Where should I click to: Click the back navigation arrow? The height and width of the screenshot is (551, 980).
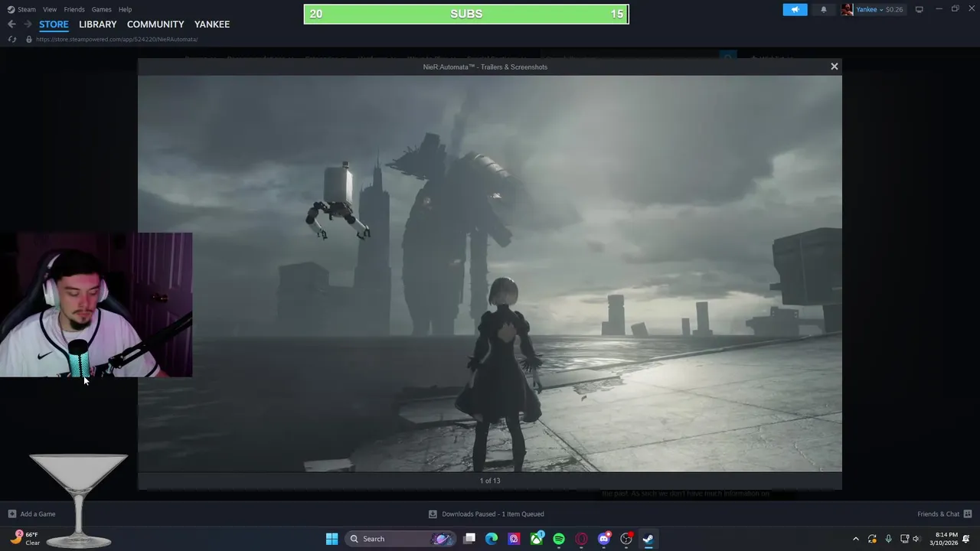11,24
